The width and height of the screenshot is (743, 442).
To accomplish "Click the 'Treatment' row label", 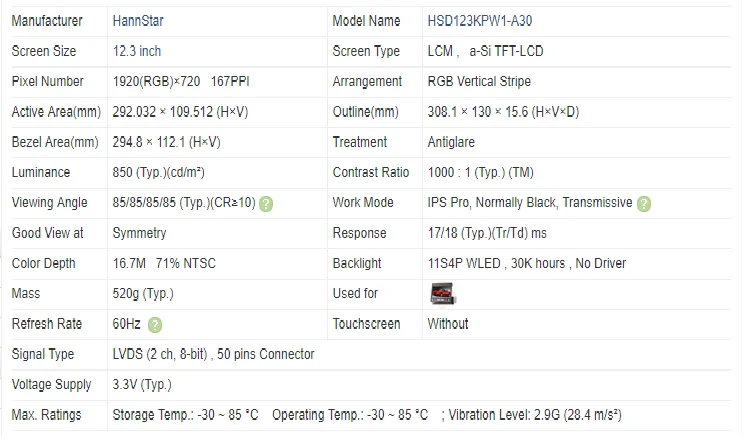I will pos(360,142).
